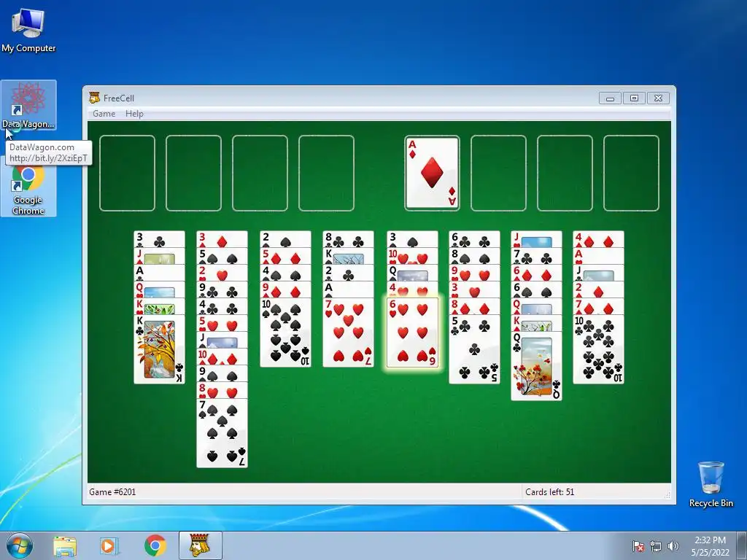Image resolution: width=747 pixels, height=560 pixels.
Task: Click the 8 of hearts card
Action: click(x=222, y=390)
